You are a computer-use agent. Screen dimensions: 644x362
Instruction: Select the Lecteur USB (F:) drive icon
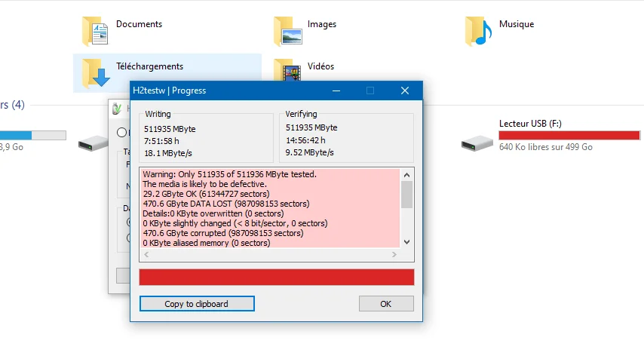tap(477, 143)
